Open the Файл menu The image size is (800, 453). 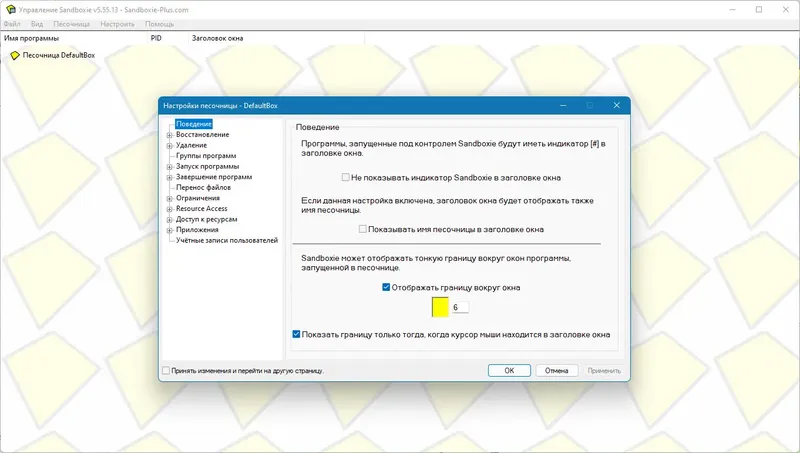(12, 24)
